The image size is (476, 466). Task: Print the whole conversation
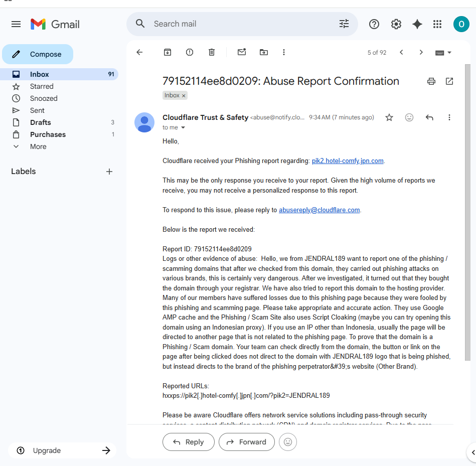coord(431,81)
